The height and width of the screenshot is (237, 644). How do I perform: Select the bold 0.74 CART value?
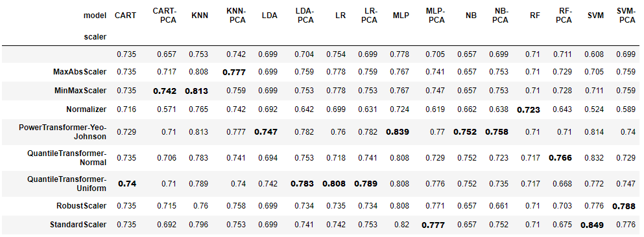click(x=127, y=184)
